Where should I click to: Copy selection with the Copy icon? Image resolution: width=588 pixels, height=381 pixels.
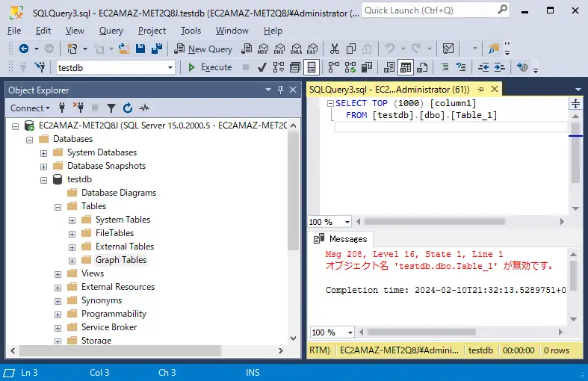[351, 49]
